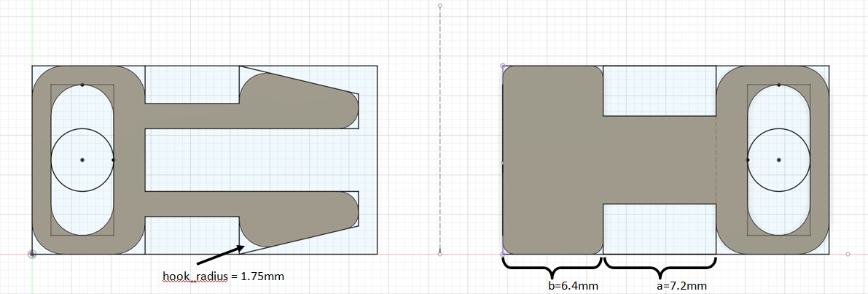Viewport: 868px width, 294px height.
Task: Pick the circle center point in the right sketch
Action: [779, 160]
